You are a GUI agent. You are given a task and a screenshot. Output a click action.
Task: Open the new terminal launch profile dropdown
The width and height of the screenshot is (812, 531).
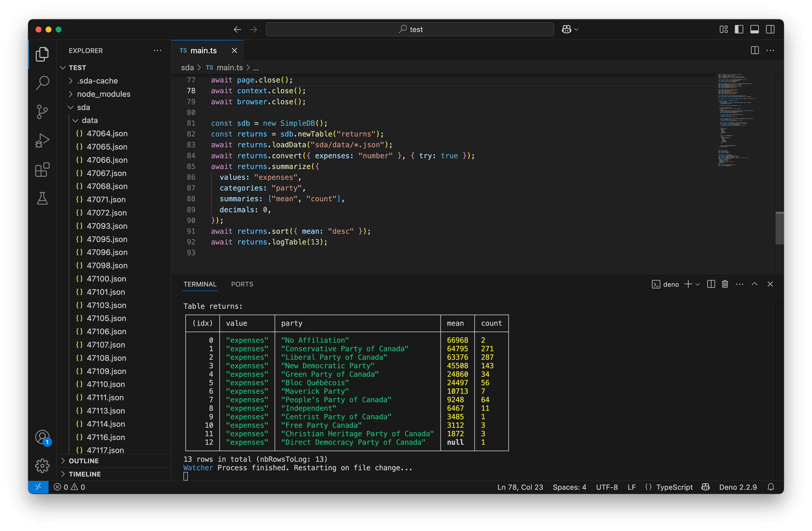[698, 284]
